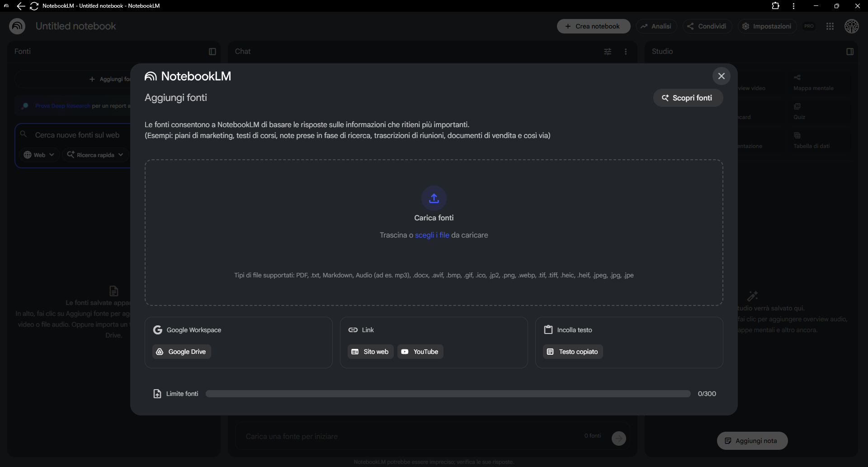Collapse the Studio side panel

[x=849, y=52]
